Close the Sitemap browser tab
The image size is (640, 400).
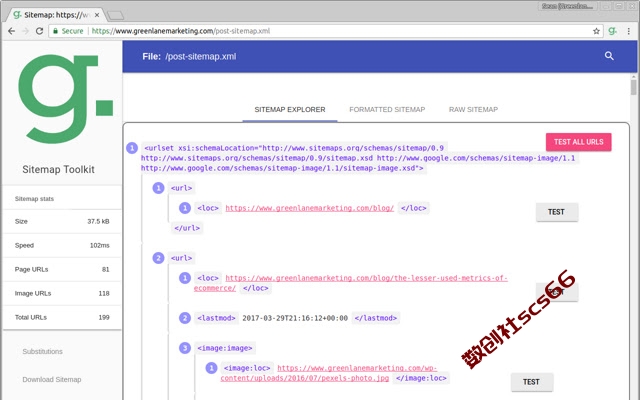97,15
